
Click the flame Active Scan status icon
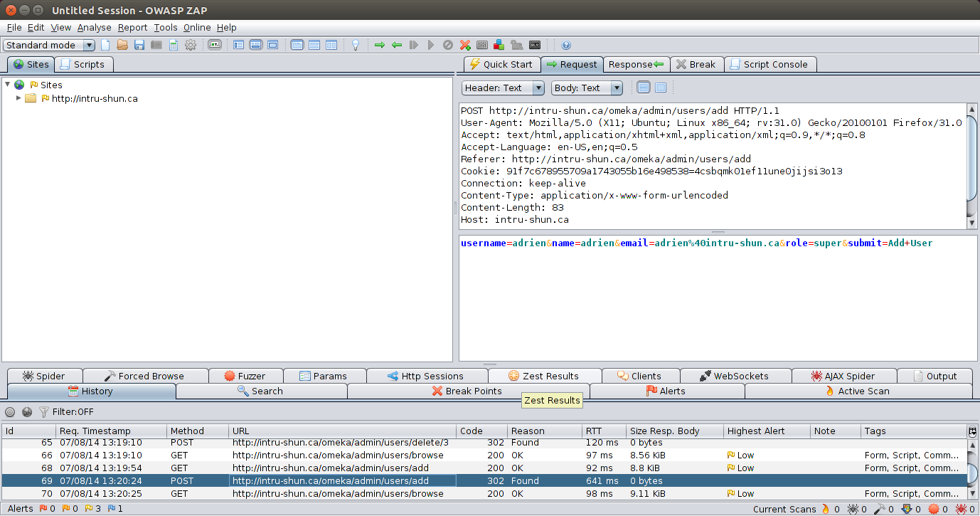[825, 509]
